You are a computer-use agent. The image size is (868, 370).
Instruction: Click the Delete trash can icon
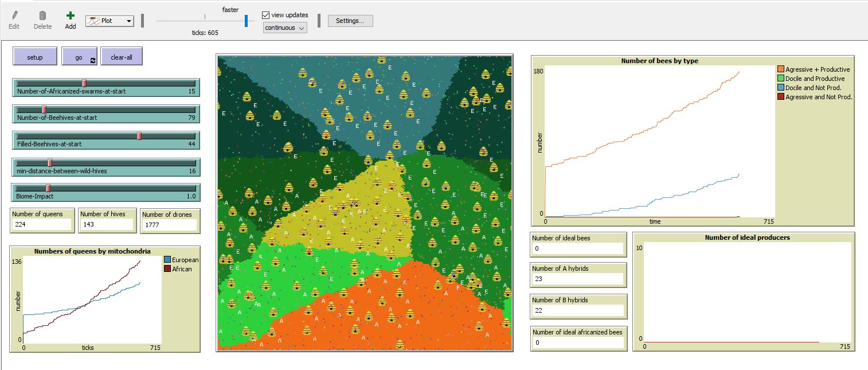42,16
